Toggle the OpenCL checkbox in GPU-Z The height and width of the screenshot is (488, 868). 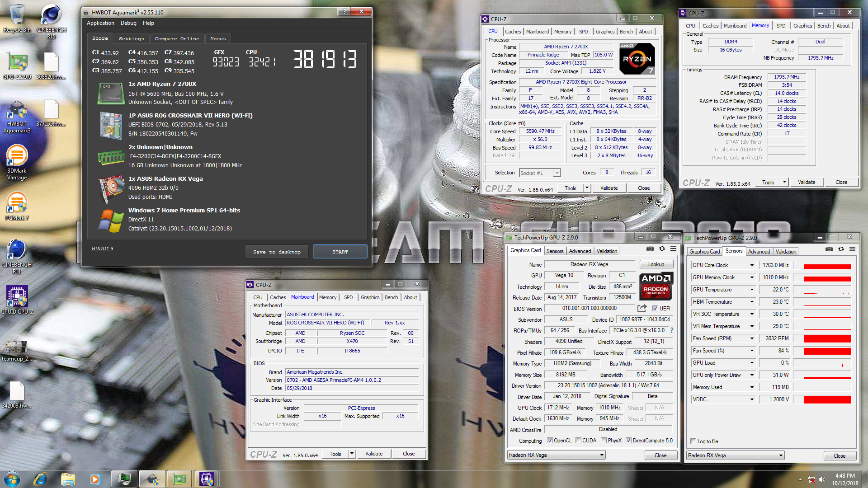(x=550, y=441)
